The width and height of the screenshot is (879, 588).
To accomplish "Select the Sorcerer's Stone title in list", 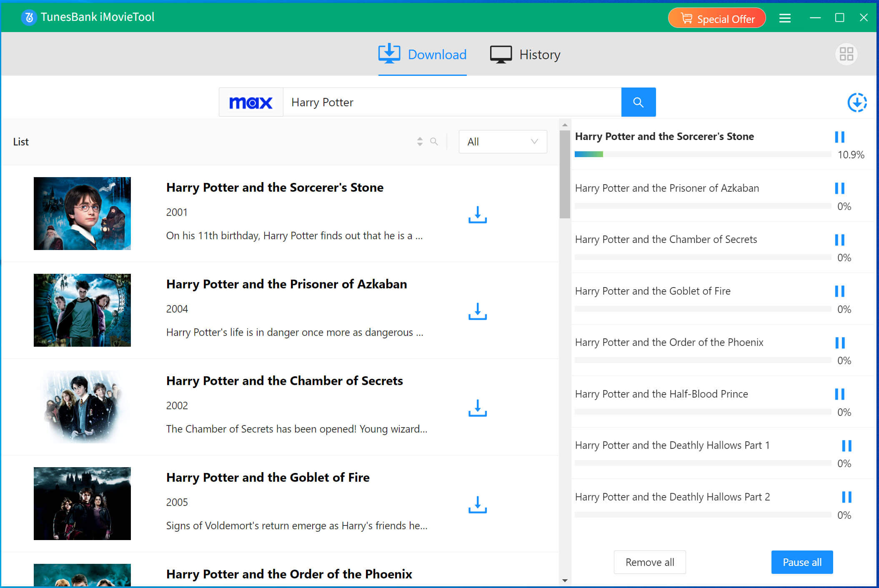I will (x=275, y=188).
